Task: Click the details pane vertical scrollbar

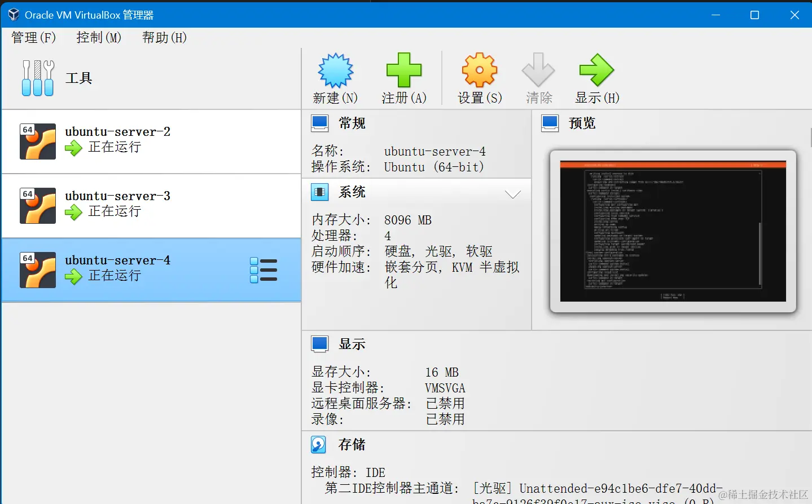Action: click(810, 138)
